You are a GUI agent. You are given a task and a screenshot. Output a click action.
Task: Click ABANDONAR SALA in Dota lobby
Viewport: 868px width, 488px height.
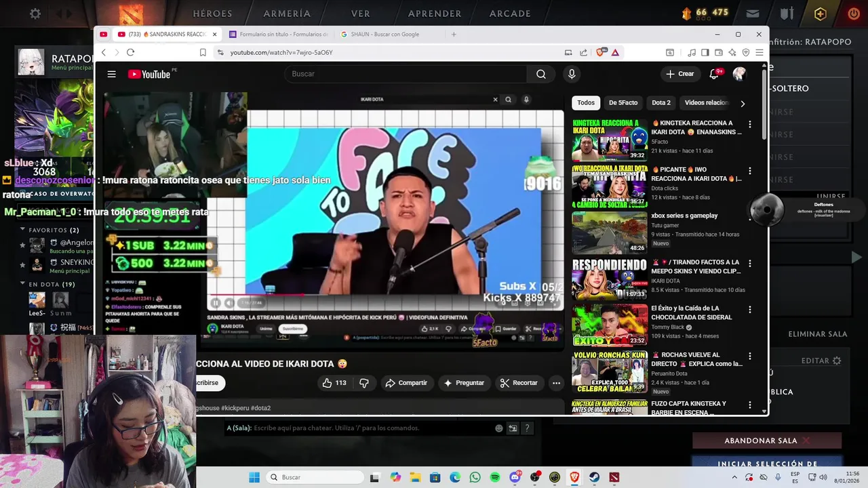point(768,441)
